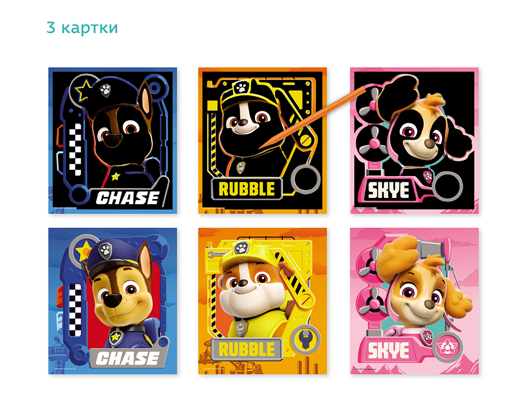The height and width of the screenshot is (399, 532).
Task: Click the orange scratching stick
Action: coord(312,117)
